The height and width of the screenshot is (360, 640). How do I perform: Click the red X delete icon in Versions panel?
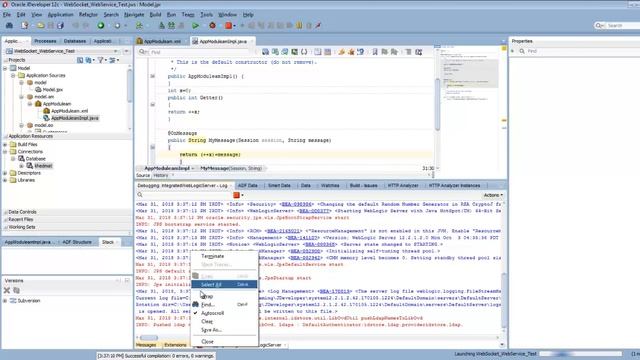(7, 290)
